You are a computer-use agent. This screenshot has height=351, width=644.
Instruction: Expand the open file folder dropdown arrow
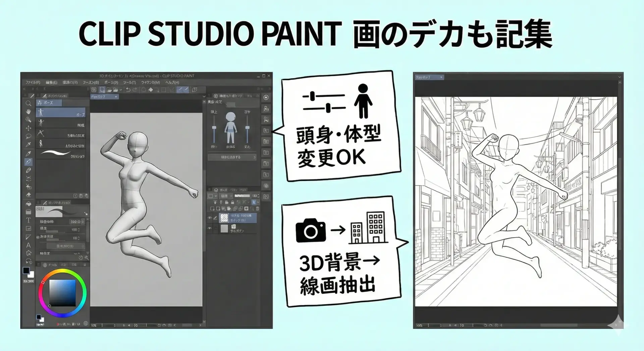121,90
